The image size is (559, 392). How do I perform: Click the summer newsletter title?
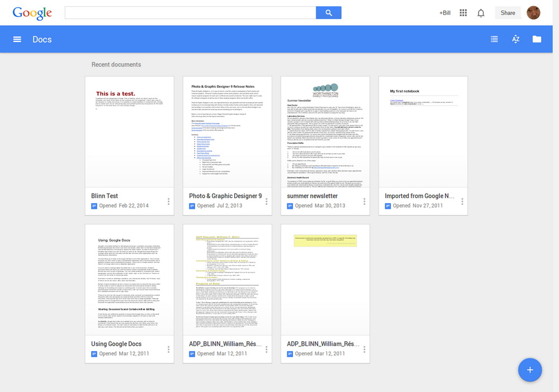312,196
